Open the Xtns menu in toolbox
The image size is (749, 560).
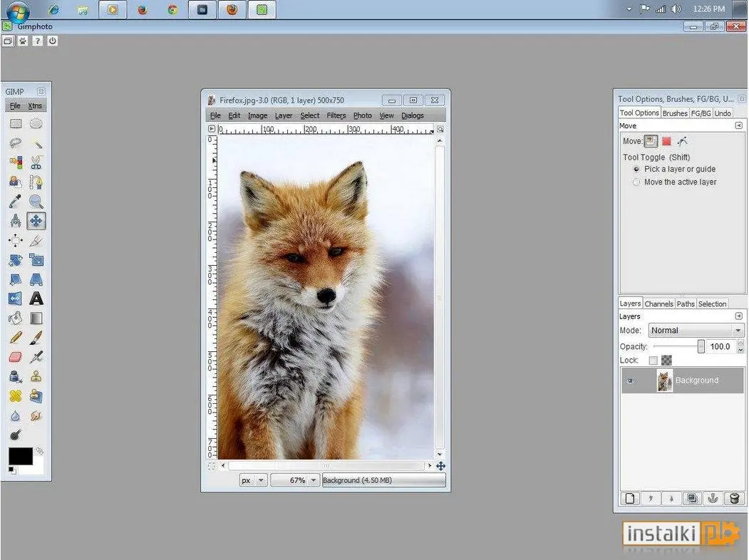point(35,106)
